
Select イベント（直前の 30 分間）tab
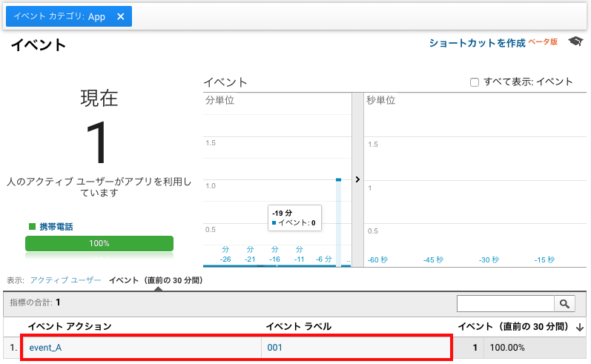click(x=156, y=280)
